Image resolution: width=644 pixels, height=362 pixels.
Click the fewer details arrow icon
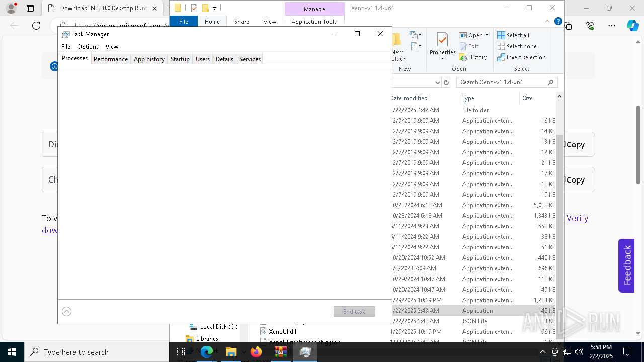66,311
